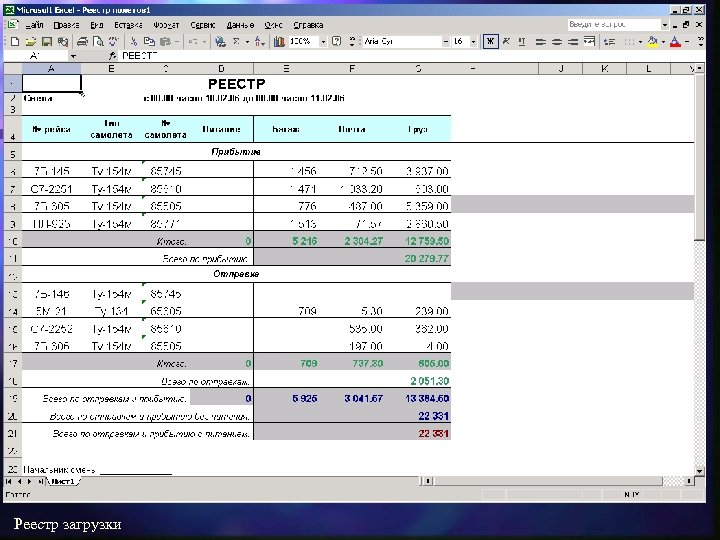Open the Name Box dropdown arrow
720x540 pixels.
point(73,56)
